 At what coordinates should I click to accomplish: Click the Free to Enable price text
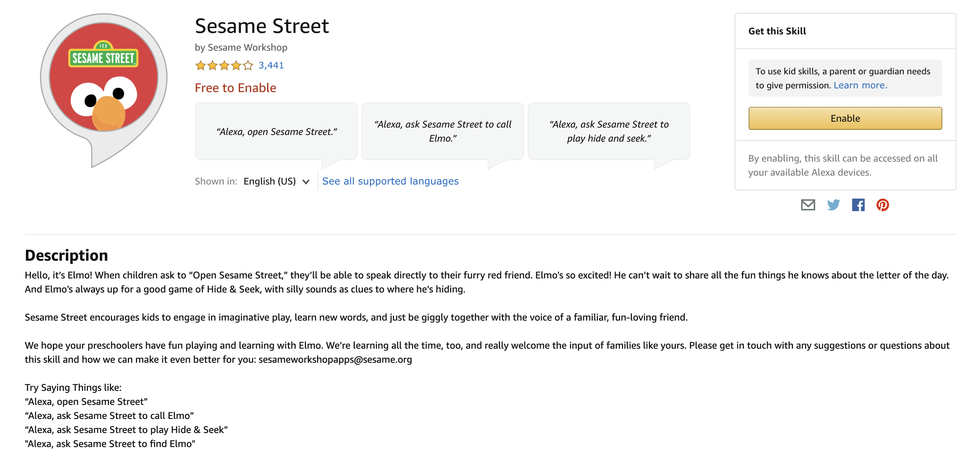235,88
